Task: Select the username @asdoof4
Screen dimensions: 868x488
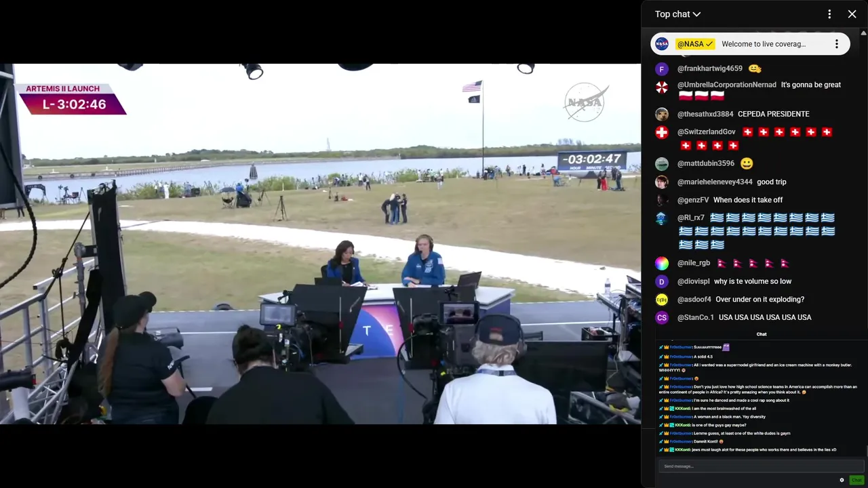Action: point(694,299)
